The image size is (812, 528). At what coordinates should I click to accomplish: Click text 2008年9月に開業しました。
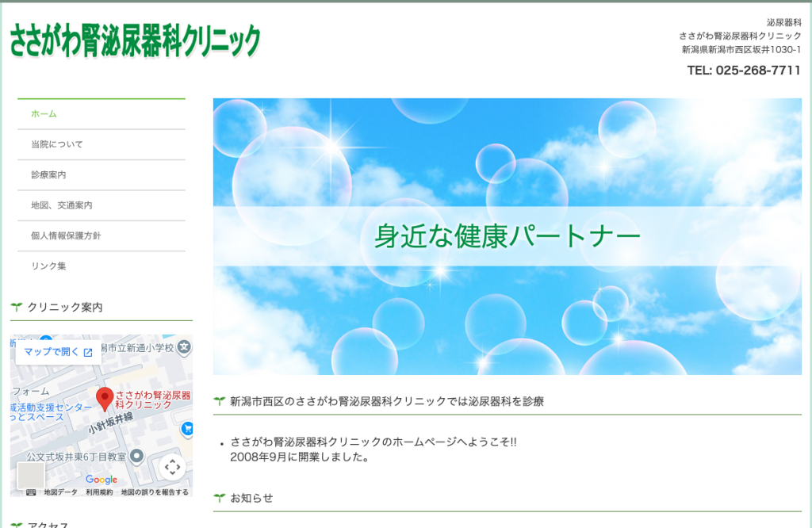point(300,457)
